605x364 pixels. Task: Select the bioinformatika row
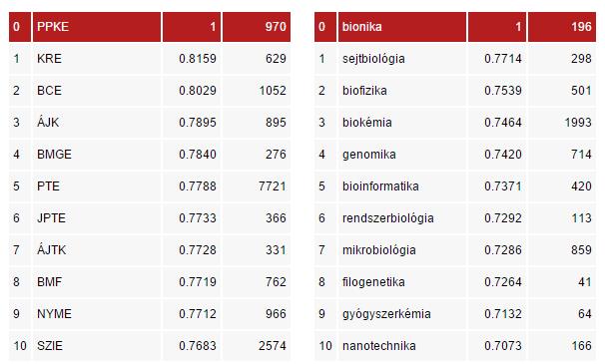pos(455,186)
